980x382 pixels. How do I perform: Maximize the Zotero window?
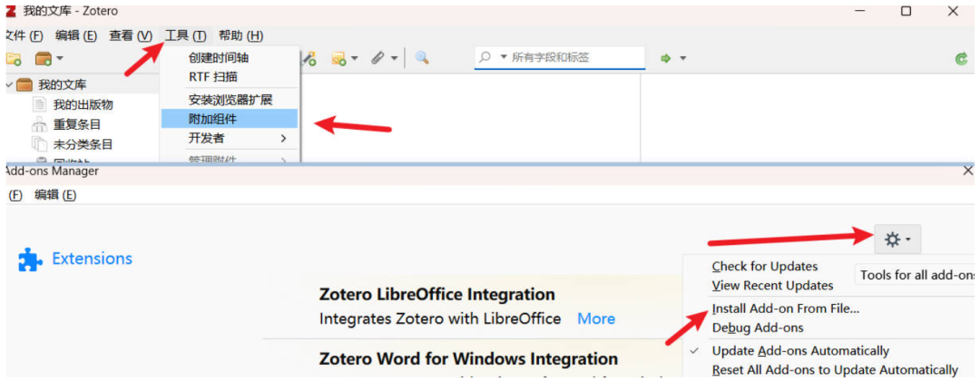[906, 11]
